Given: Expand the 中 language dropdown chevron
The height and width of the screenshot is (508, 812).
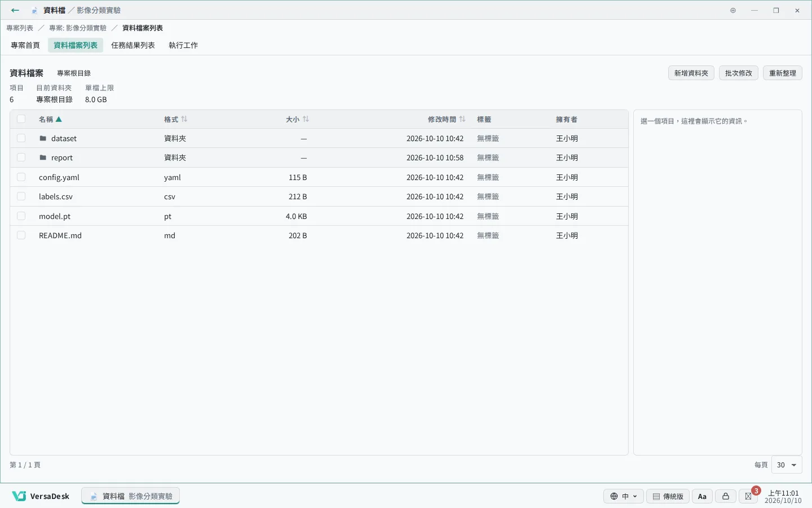Looking at the screenshot, I should click(x=635, y=497).
